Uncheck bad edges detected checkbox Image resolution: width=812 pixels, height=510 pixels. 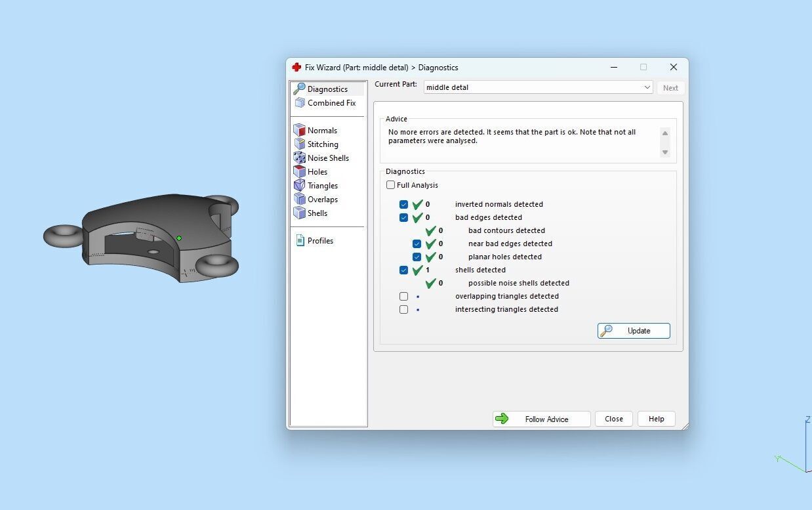point(403,217)
